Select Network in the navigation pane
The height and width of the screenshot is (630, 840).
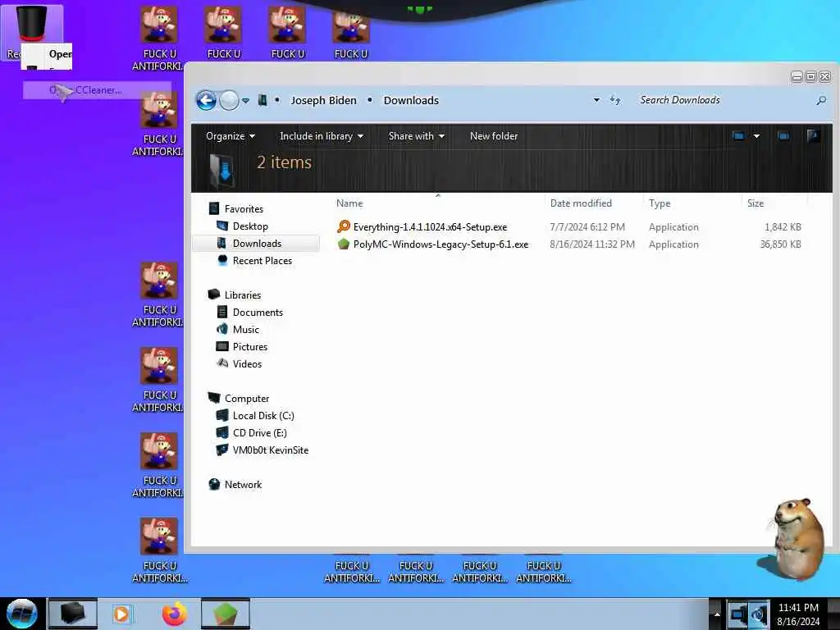click(243, 484)
